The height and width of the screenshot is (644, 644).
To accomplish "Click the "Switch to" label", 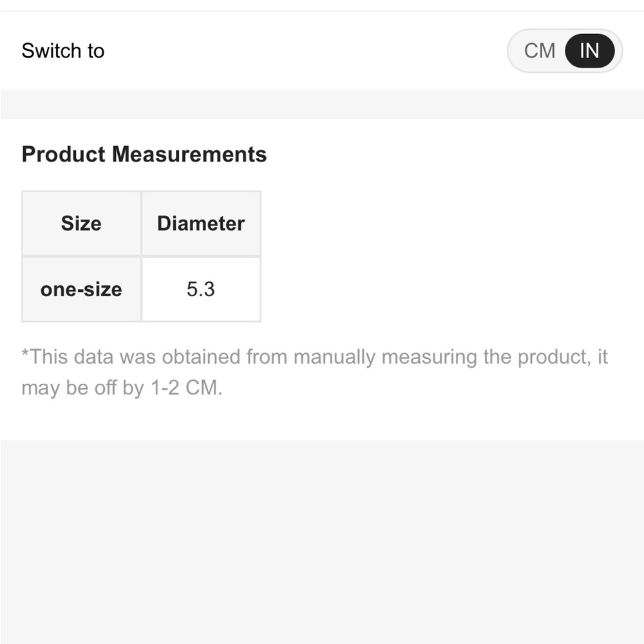I will click(x=62, y=51).
